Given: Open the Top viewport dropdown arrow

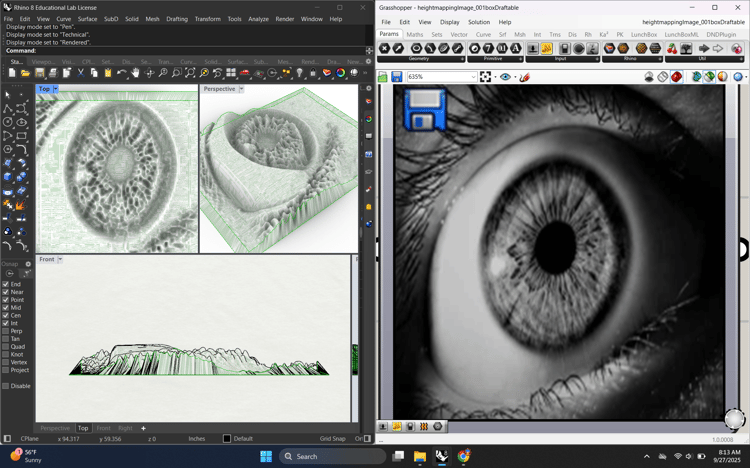Looking at the screenshot, I should [56, 89].
